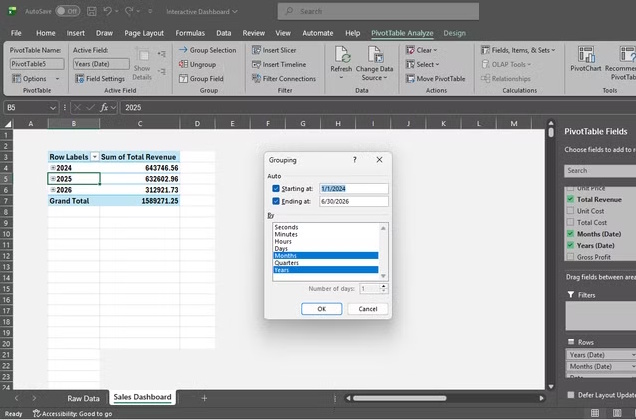Uncheck Months (Date) field checkbox
The height and width of the screenshot is (420, 636).
570,233
